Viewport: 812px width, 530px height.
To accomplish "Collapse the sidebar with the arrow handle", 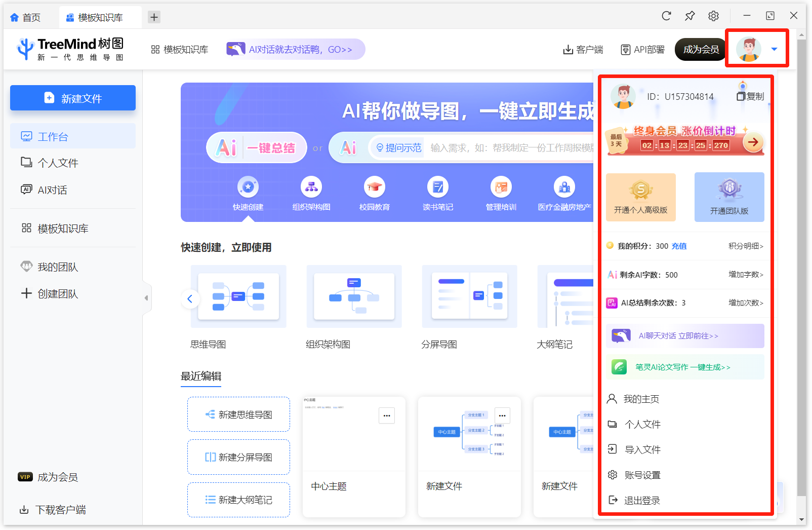I will [x=146, y=298].
